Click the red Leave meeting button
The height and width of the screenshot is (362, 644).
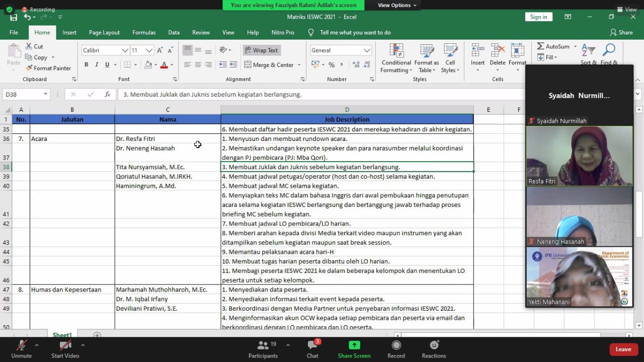(623, 349)
